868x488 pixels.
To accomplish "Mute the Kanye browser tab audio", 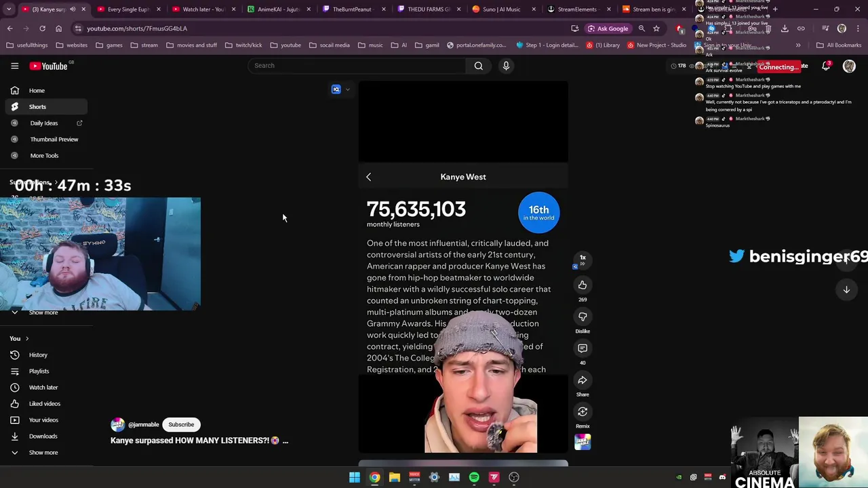I will pos(73,9).
